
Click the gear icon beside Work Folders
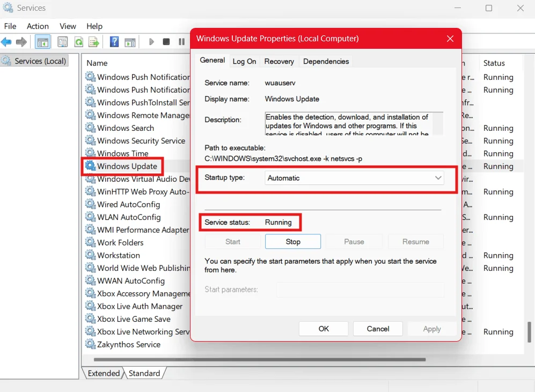[90, 242]
